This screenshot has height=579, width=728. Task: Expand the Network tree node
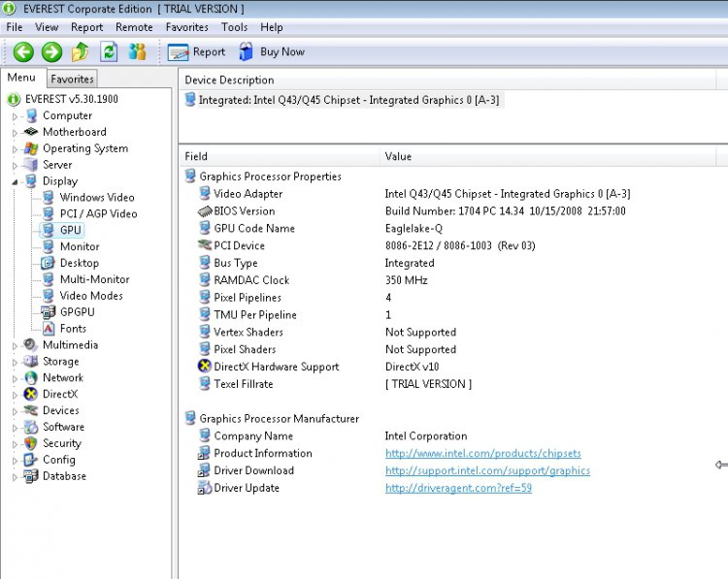(15, 378)
